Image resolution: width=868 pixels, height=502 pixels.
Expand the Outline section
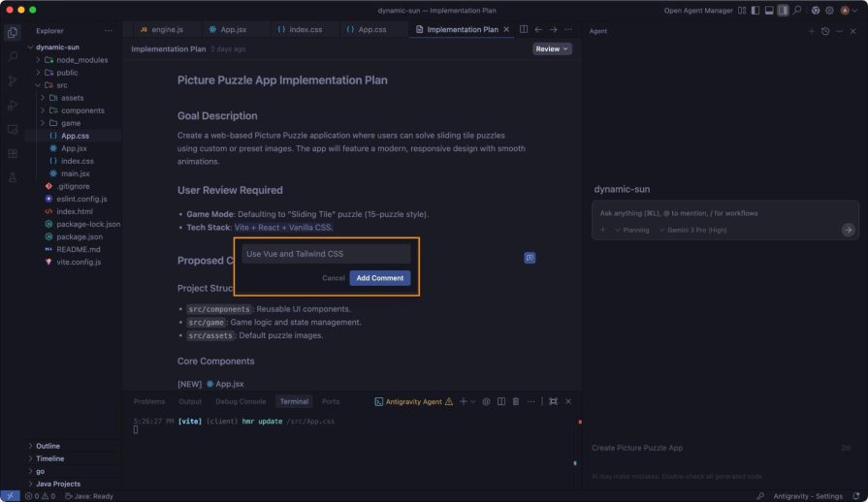click(48, 446)
